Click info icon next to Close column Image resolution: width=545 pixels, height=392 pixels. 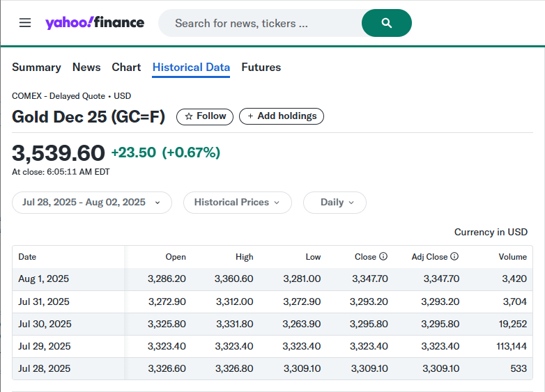(383, 257)
